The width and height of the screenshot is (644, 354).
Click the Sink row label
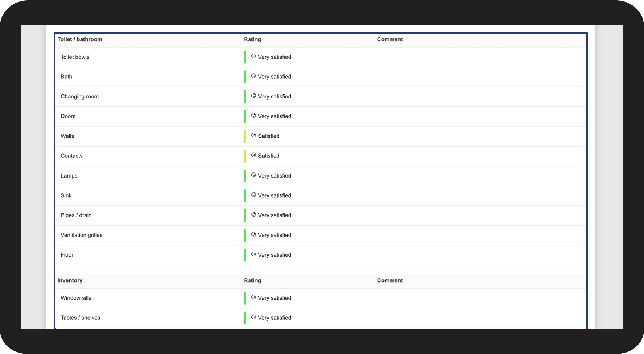click(x=66, y=195)
